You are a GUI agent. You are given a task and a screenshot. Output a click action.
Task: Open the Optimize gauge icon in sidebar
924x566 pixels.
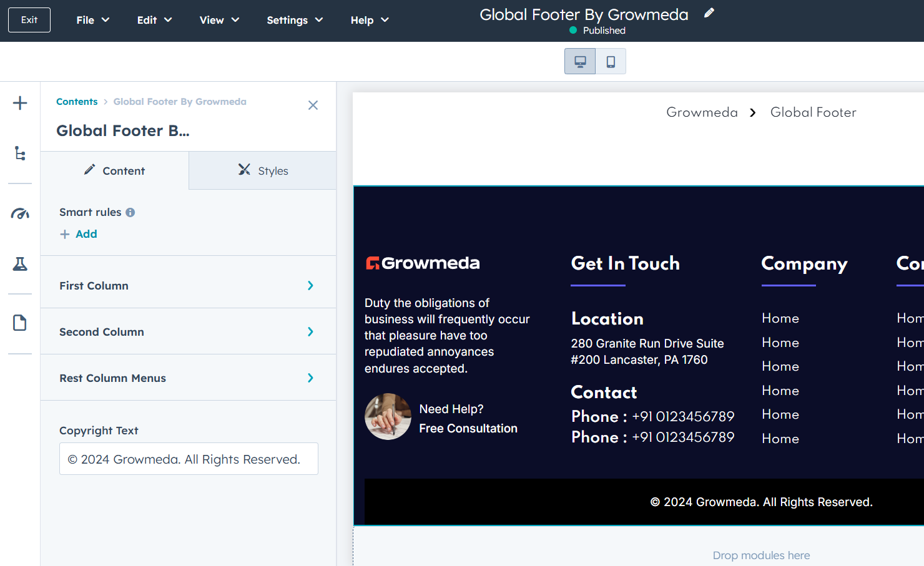click(20, 214)
